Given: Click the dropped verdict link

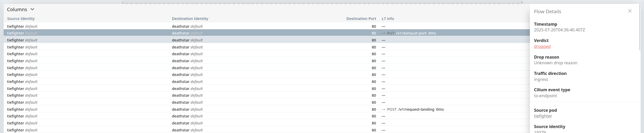Looking at the screenshot, I should (x=542, y=46).
